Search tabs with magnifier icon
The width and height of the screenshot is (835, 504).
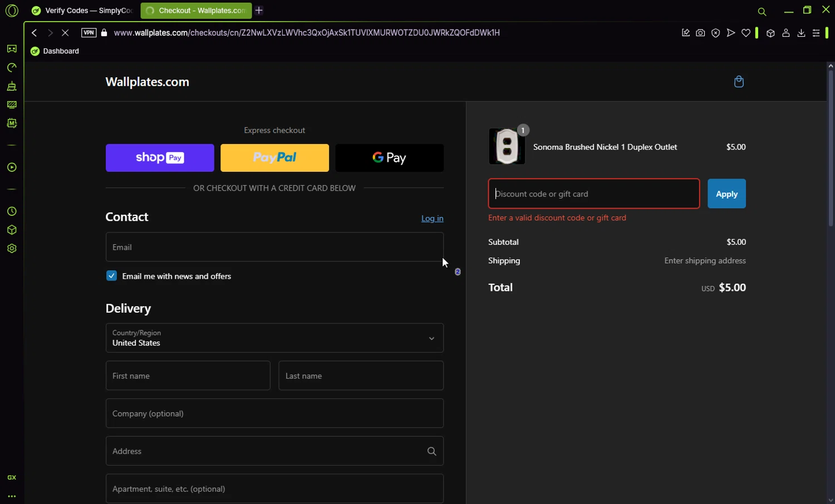(762, 11)
